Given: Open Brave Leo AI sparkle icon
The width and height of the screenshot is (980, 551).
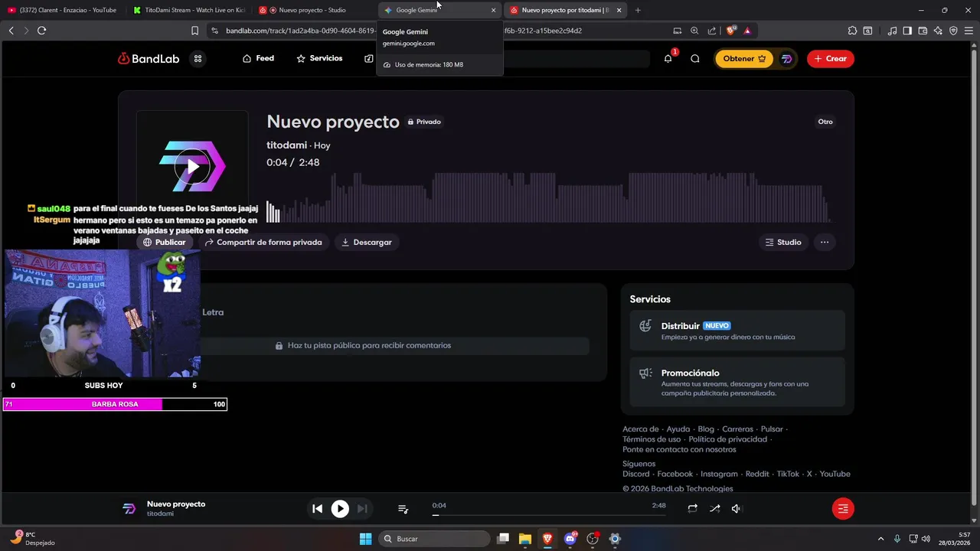Looking at the screenshot, I should [938, 31].
